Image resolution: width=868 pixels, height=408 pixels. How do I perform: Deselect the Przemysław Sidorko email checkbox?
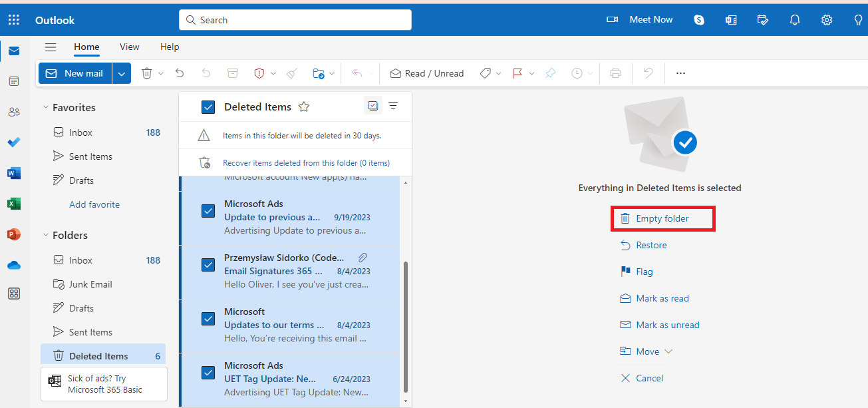pyautogui.click(x=208, y=264)
